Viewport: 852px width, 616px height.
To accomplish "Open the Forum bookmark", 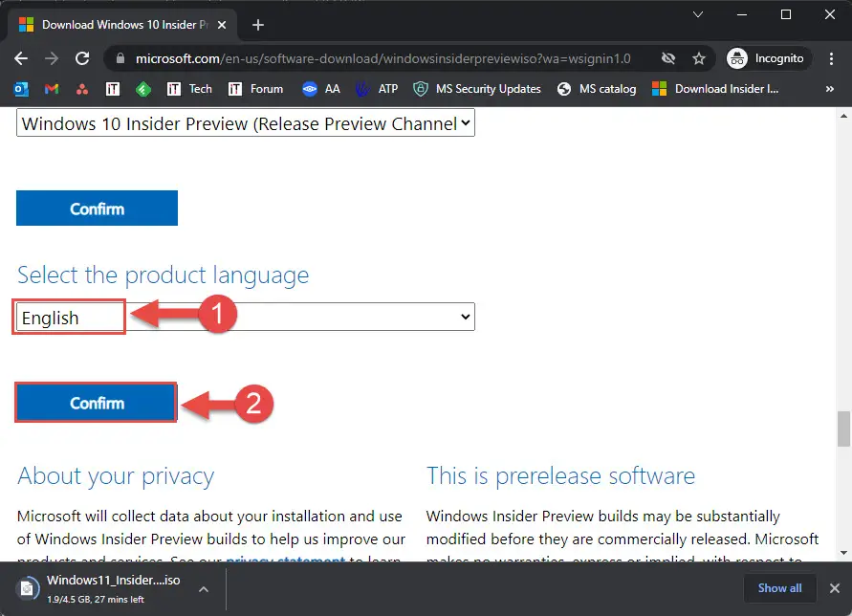I will [x=255, y=89].
